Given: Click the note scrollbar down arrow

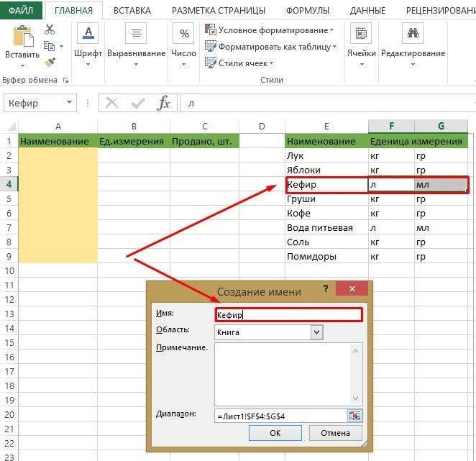Looking at the screenshot, I should pos(355,398).
